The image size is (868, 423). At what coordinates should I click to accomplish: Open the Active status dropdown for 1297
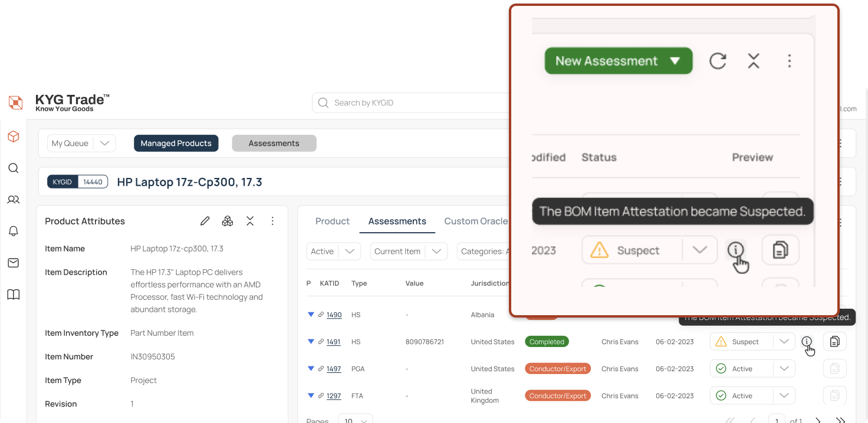point(752,396)
